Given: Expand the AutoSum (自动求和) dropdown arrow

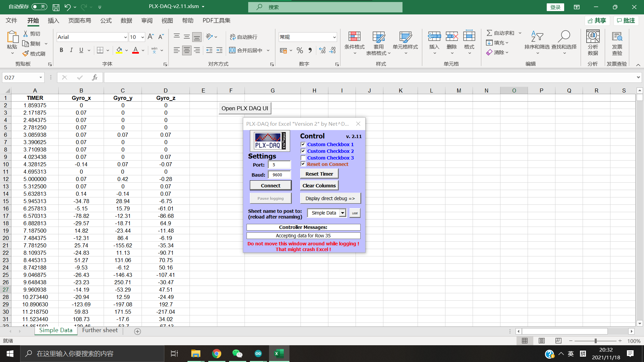Looking at the screenshot, I should point(520,33).
